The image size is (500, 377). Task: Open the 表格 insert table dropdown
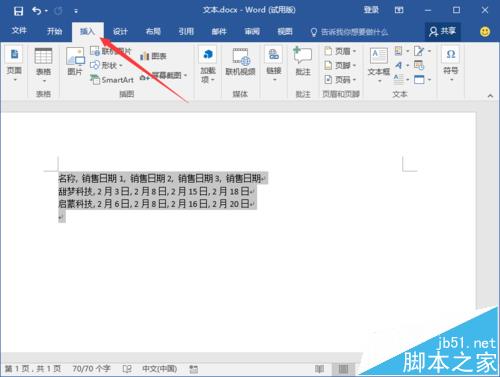point(43,65)
